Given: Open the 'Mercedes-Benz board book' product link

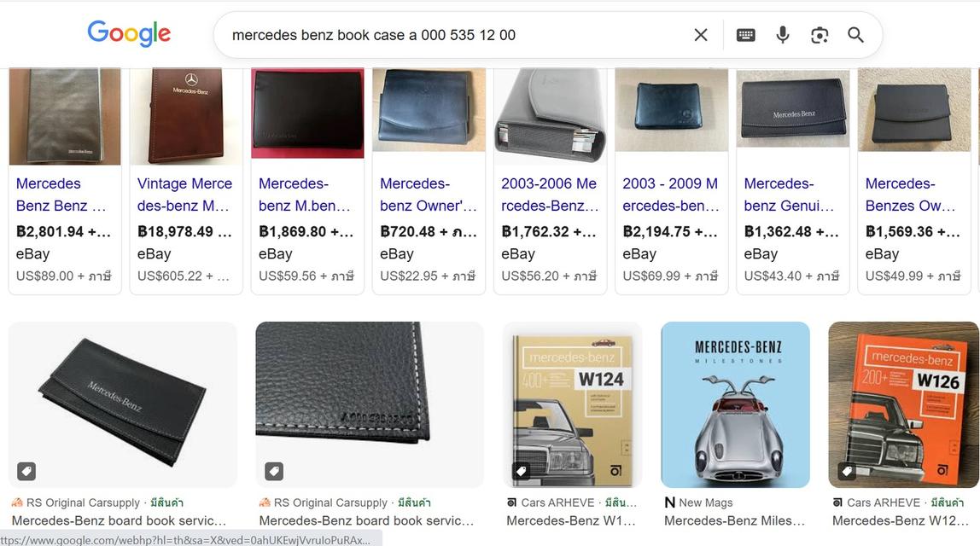Looking at the screenshot, I should pyautogui.click(x=120, y=520).
